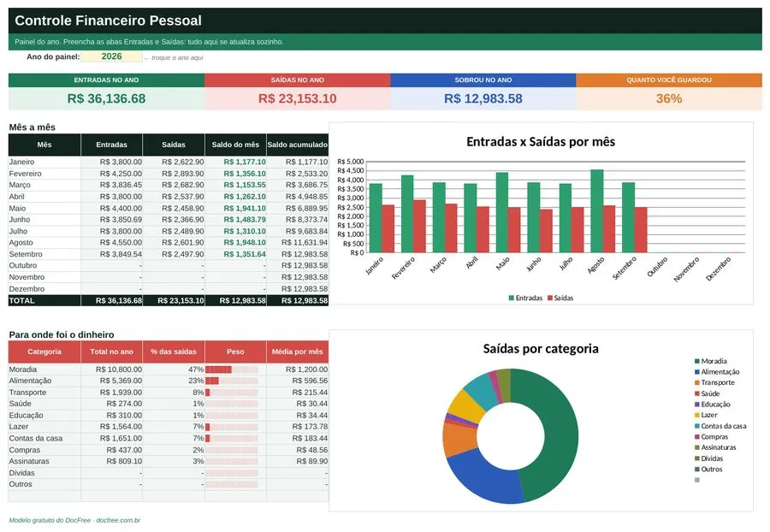Click the Alimentação peso progress bar

click(231, 381)
